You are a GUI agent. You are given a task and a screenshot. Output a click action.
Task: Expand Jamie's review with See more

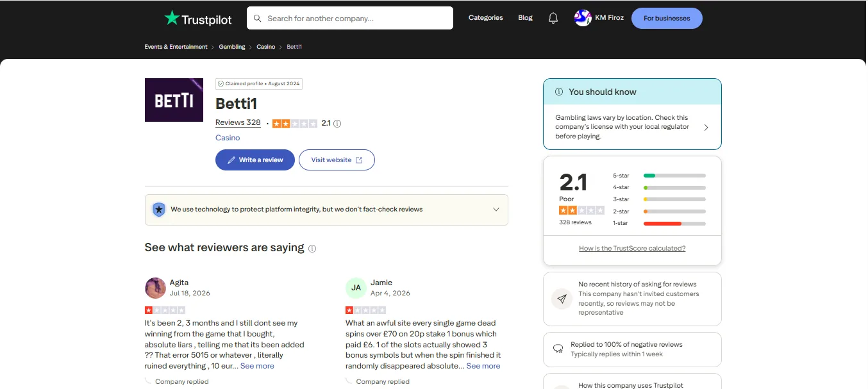[483, 366]
